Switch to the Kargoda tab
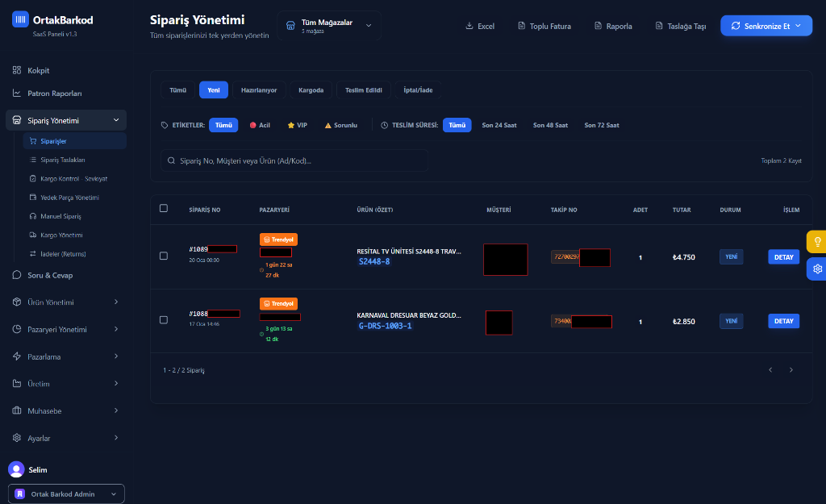Screen dimensions: 826x504 tap(311, 90)
